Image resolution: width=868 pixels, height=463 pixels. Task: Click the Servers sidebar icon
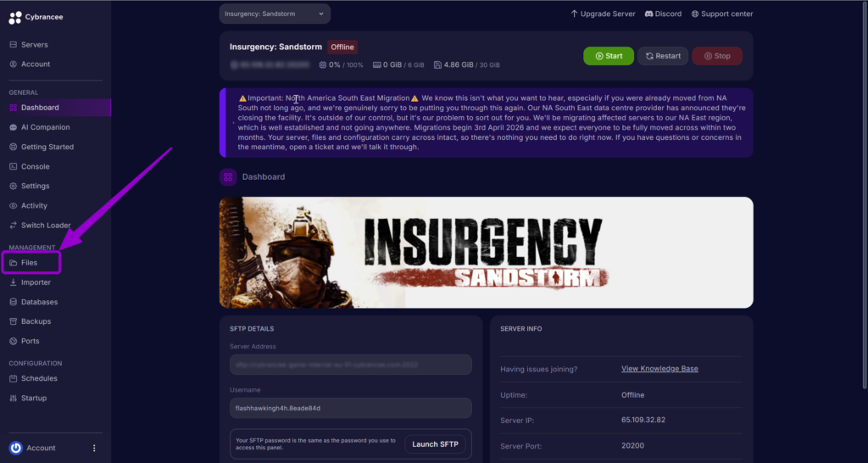point(14,45)
